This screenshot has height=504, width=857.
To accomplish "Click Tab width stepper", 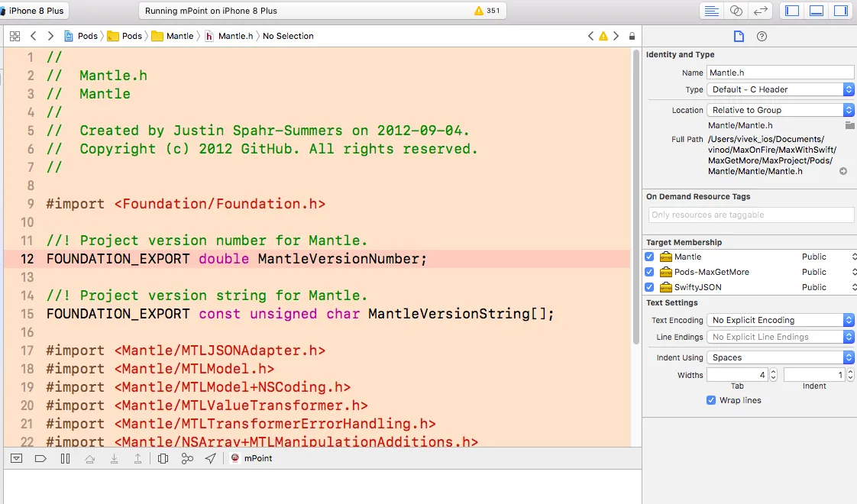I will [774, 375].
